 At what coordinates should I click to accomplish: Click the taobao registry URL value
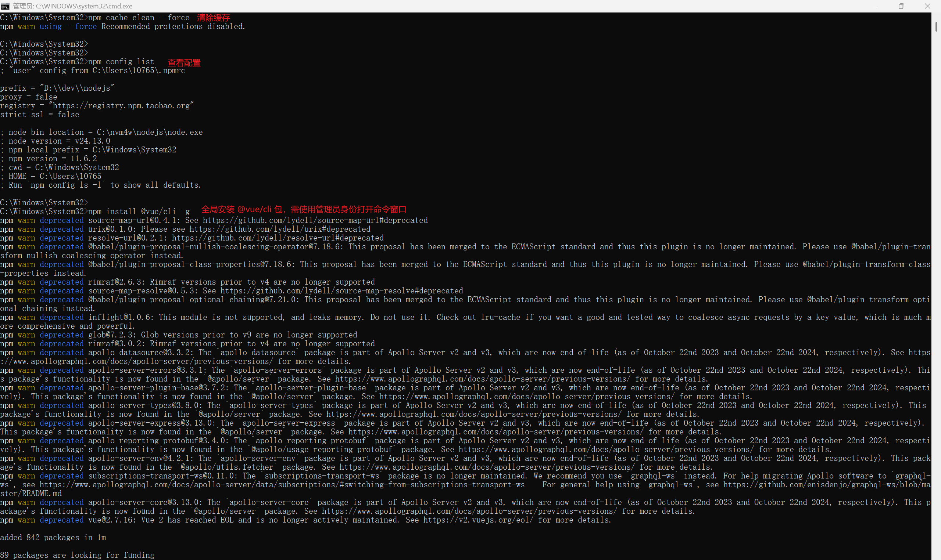(x=121, y=106)
